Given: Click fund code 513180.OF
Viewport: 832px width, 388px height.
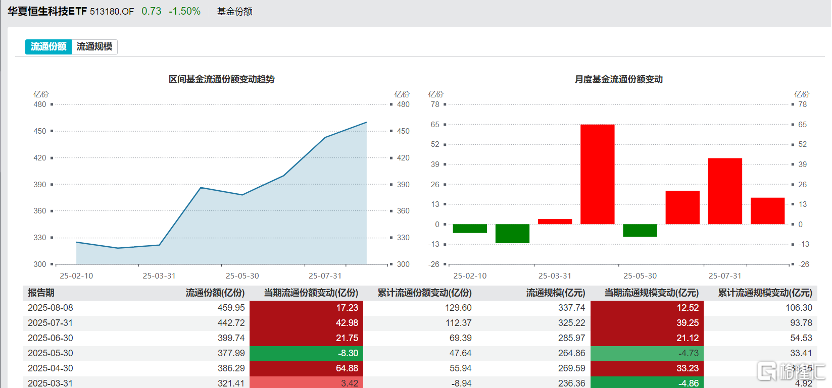Looking at the screenshot, I should 112,12.
